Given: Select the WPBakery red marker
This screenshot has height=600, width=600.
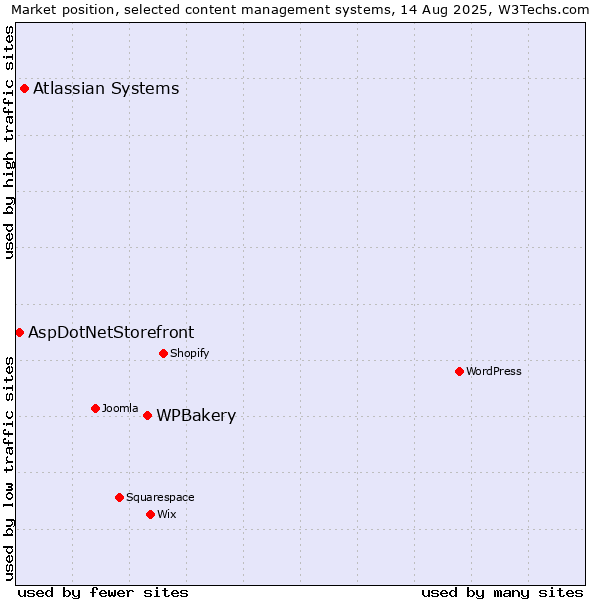Looking at the screenshot, I should tap(148, 416).
